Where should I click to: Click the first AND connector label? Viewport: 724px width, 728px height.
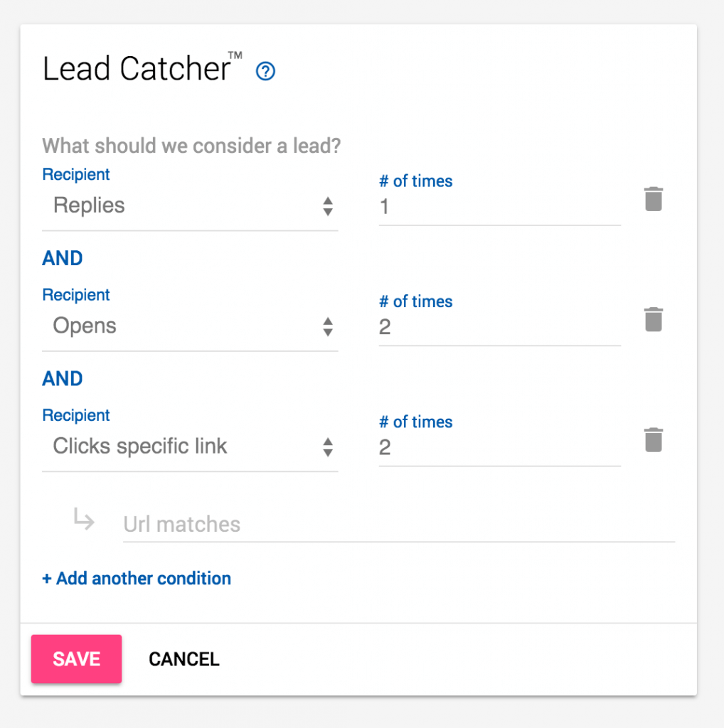(x=61, y=258)
